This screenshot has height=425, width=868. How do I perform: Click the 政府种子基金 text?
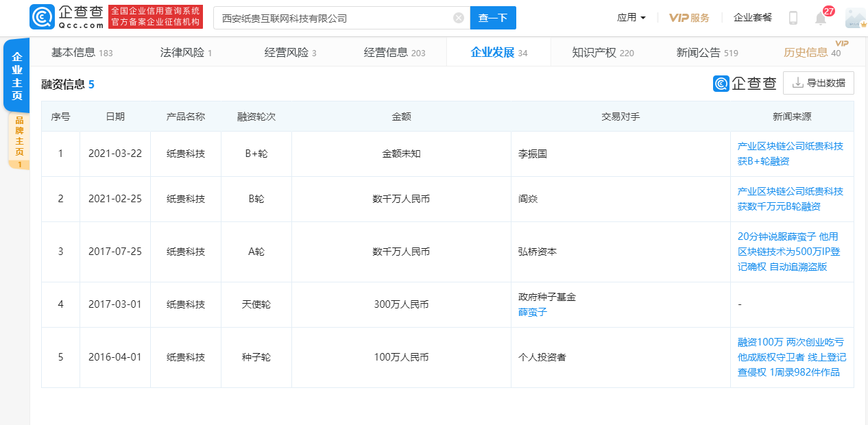(x=547, y=297)
